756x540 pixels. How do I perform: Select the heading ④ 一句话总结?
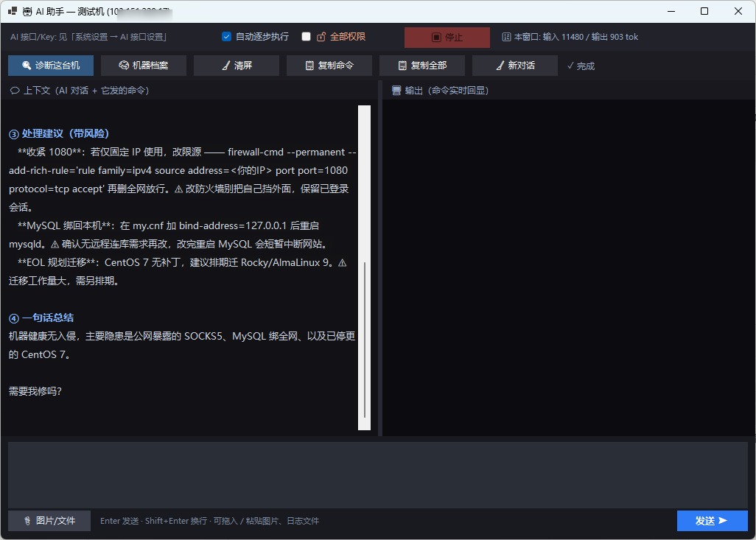pos(41,318)
